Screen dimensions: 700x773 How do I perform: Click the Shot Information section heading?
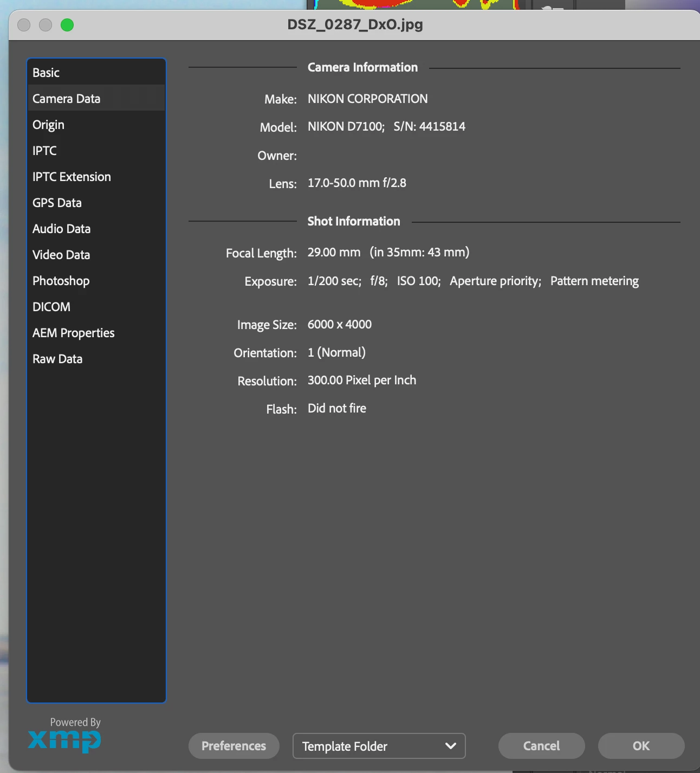coord(354,221)
